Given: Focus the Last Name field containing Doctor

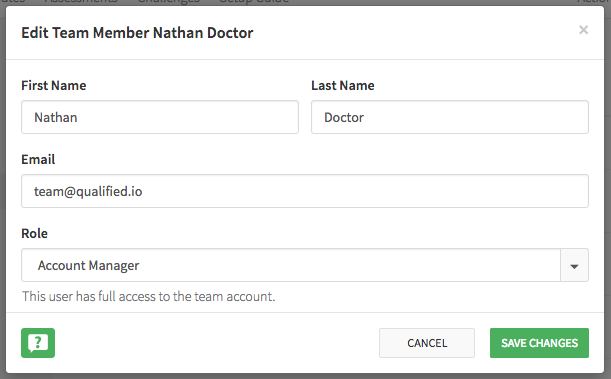Looking at the screenshot, I should pos(450,117).
